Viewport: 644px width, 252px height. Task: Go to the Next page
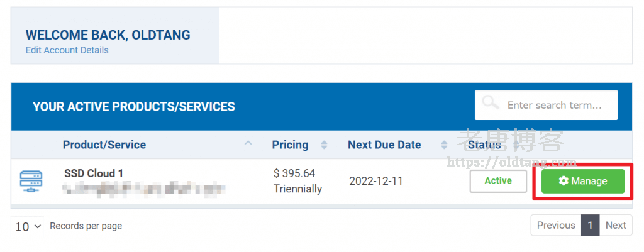(616, 226)
